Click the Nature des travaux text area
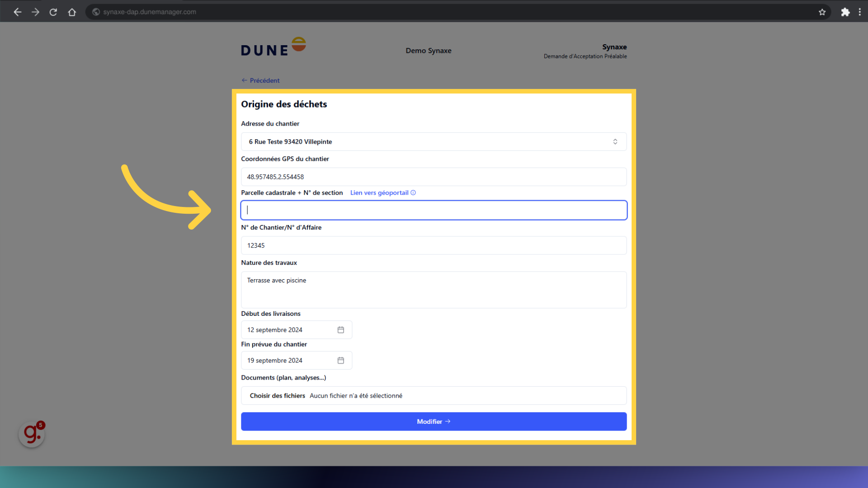Screen dimensions: 868x488 click(434, 290)
